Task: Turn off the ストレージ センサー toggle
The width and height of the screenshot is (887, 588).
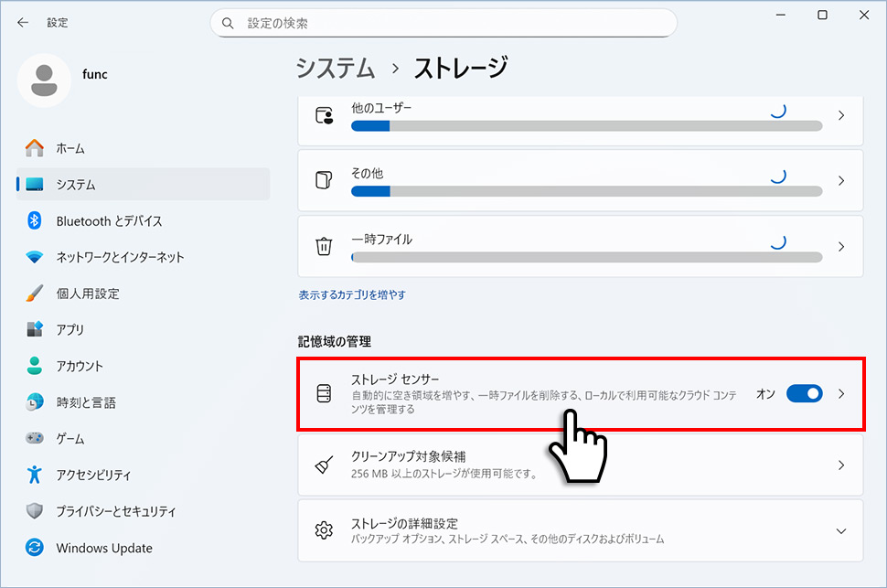Action: pos(804,393)
